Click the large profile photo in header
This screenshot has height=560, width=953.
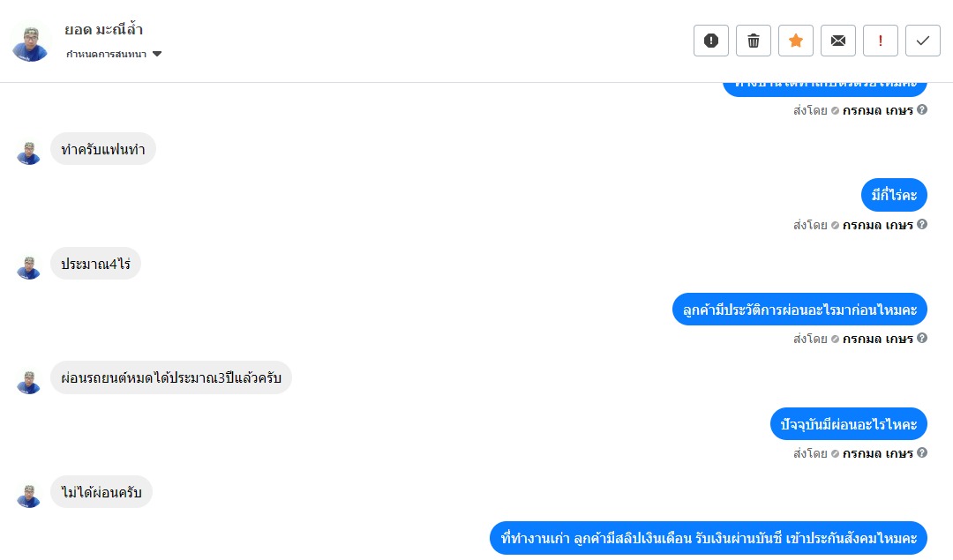tap(30, 43)
